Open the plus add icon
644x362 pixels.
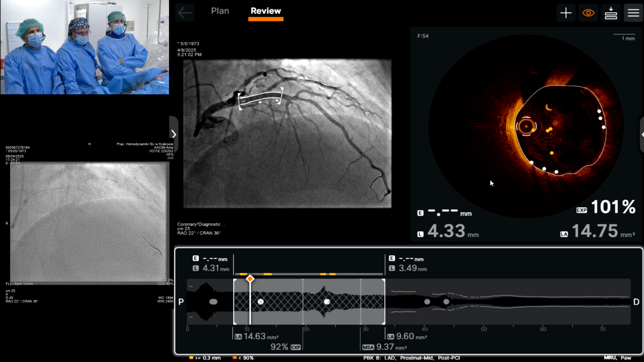(566, 13)
